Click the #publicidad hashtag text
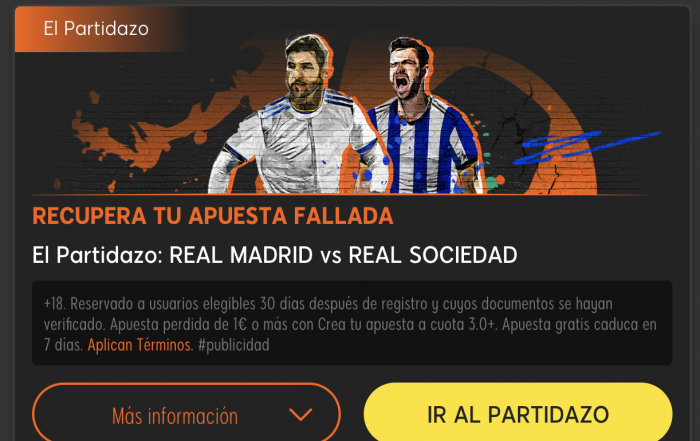Screen dimensions: 700x441 click(233, 345)
